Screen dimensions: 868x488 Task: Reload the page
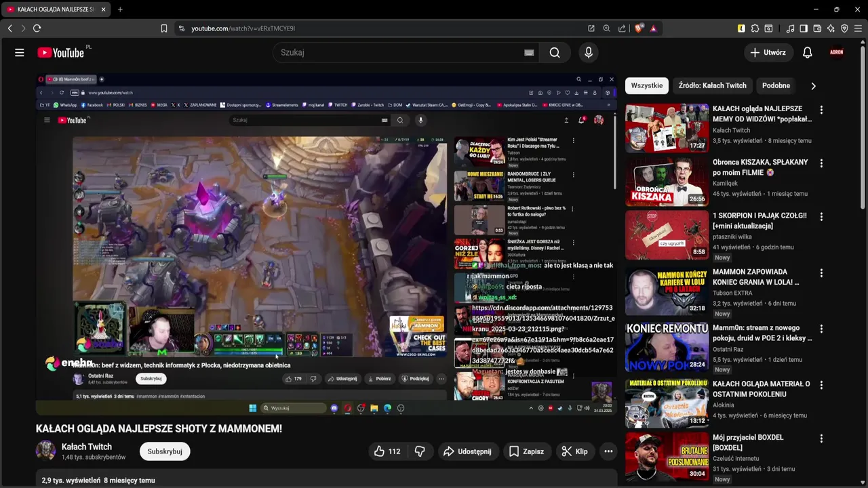(x=37, y=28)
